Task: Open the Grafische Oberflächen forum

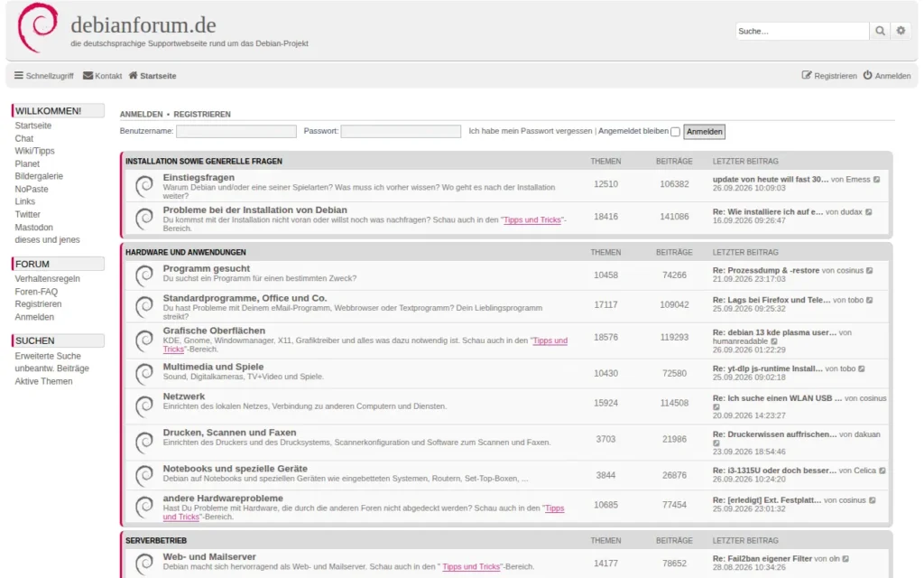Action: point(214,331)
